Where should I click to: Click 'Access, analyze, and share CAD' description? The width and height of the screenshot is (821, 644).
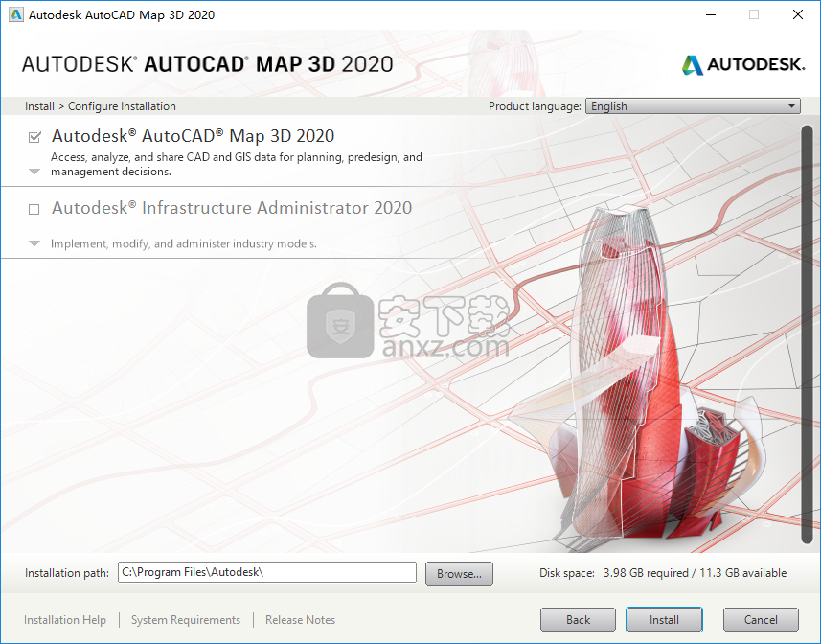click(236, 164)
